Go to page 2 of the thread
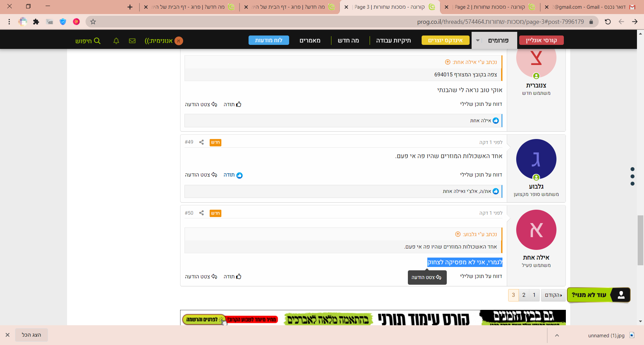 [x=524, y=295]
